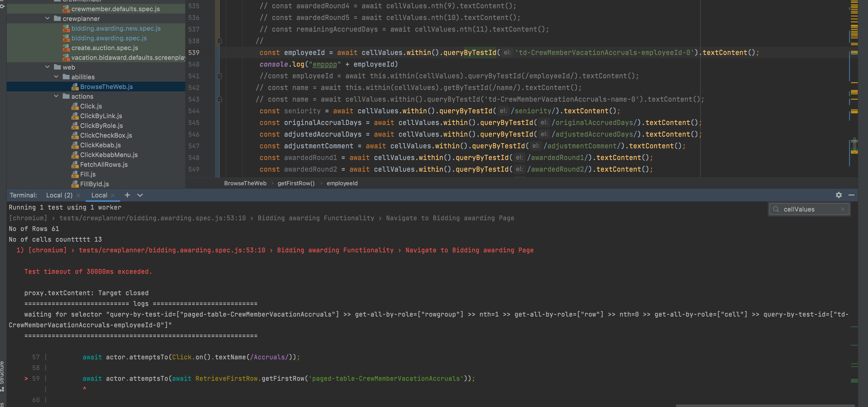Toggle code fold marker at line 543
The height and width of the screenshot is (407, 868).
coord(219,99)
